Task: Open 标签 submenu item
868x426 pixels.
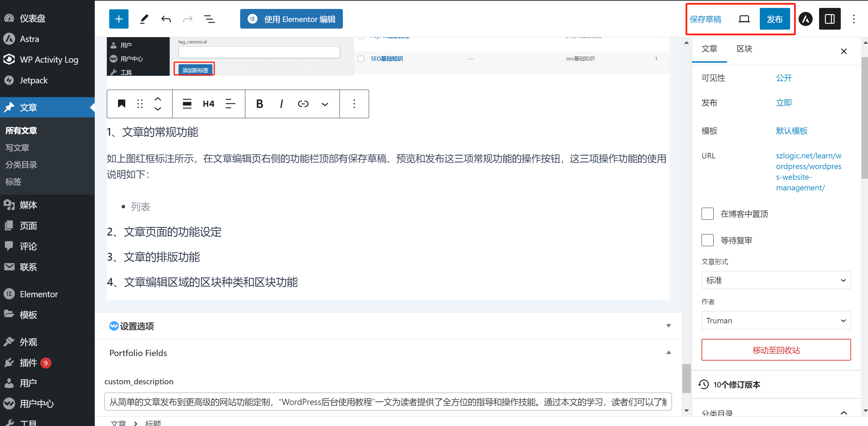Action: (13, 181)
